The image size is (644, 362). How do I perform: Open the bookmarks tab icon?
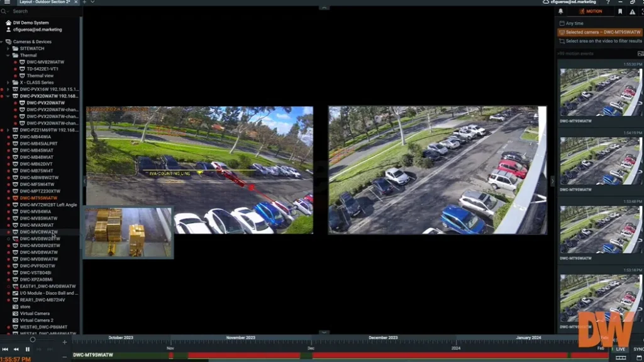(x=620, y=11)
